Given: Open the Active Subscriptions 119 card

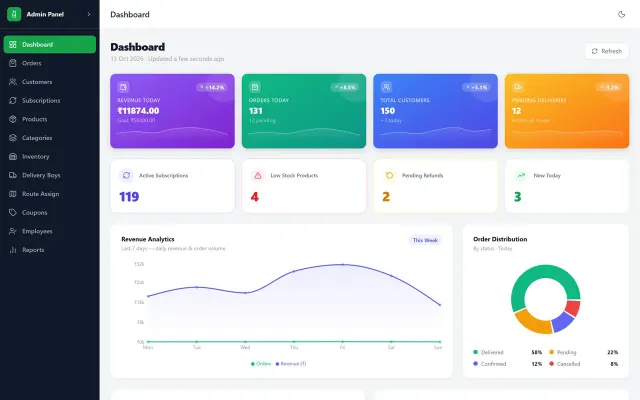Looking at the screenshot, I should click(172, 186).
